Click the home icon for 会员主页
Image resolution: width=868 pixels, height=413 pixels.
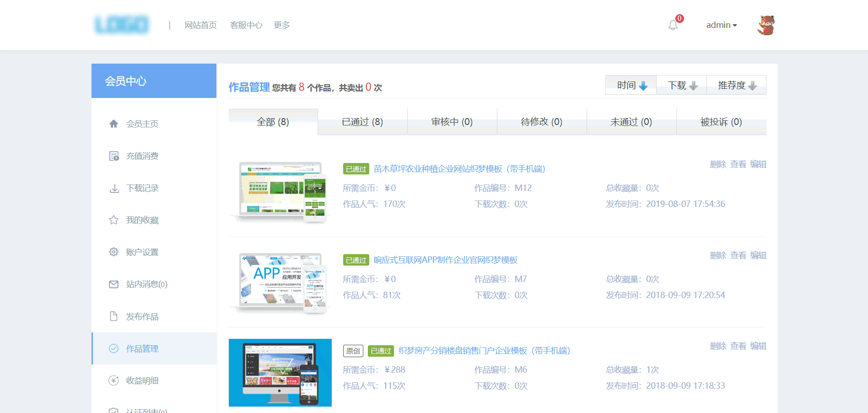[x=114, y=124]
